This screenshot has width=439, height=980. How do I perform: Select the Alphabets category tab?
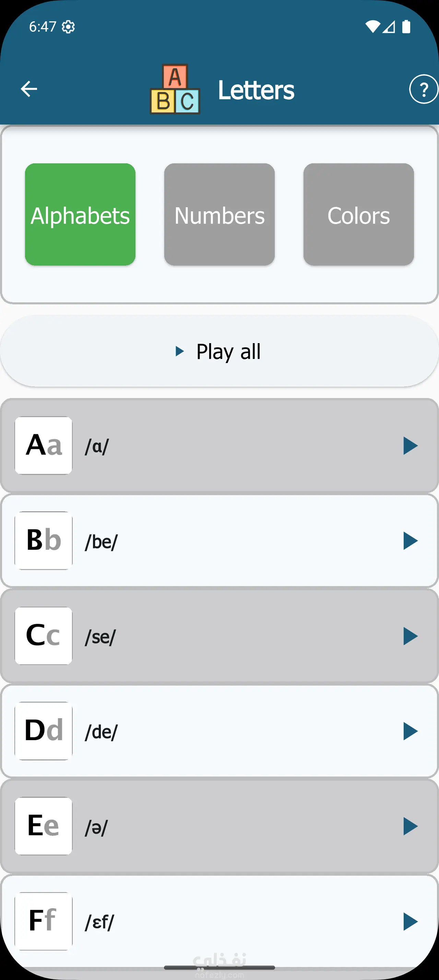click(80, 214)
